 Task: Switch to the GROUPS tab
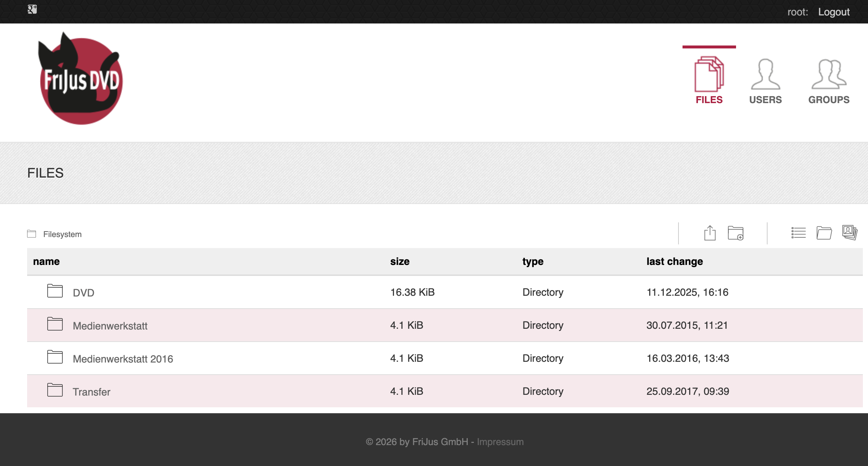829,81
